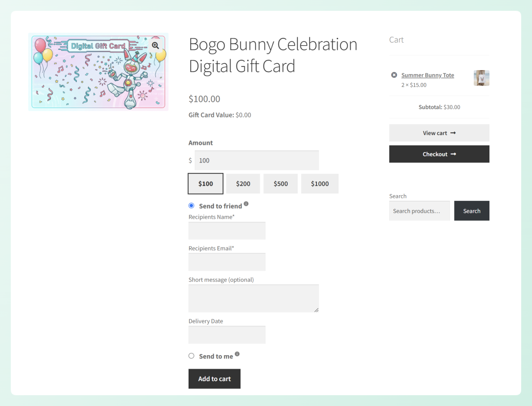Screen dimensions: 532x406
Task: Focus the Short message text area
Action: 254,299
